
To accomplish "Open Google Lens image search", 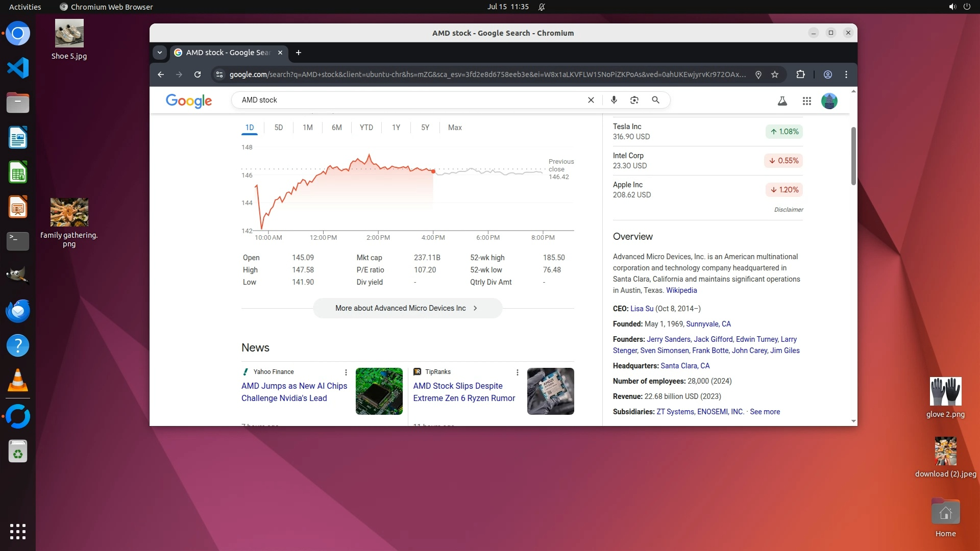I will pos(634,100).
